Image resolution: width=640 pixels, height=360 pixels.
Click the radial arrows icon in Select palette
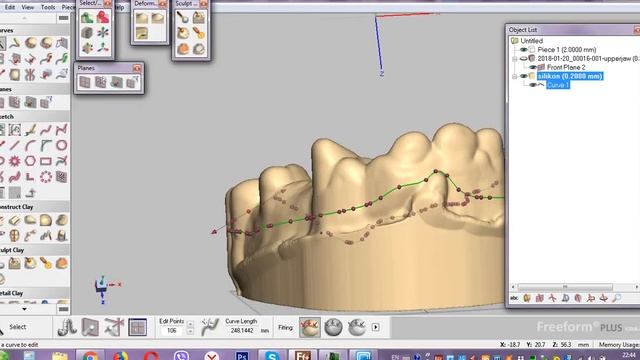pyautogui.click(x=103, y=33)
